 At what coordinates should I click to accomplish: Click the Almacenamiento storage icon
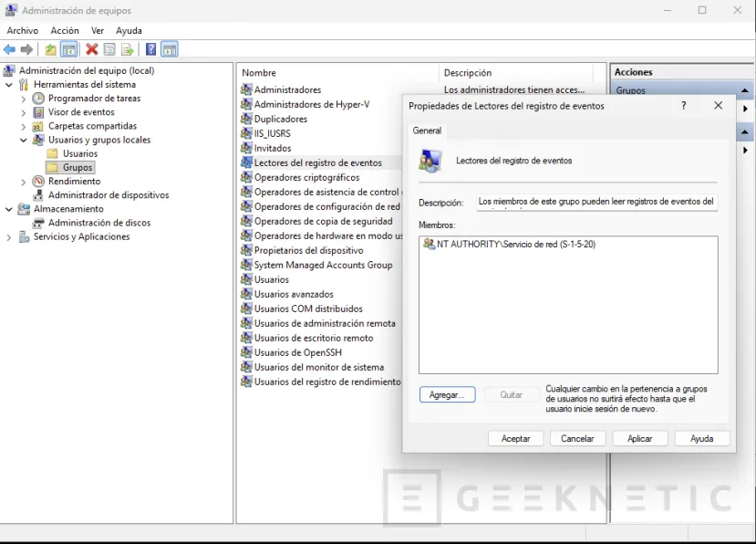pyautogui.click(x=24, y=209)
